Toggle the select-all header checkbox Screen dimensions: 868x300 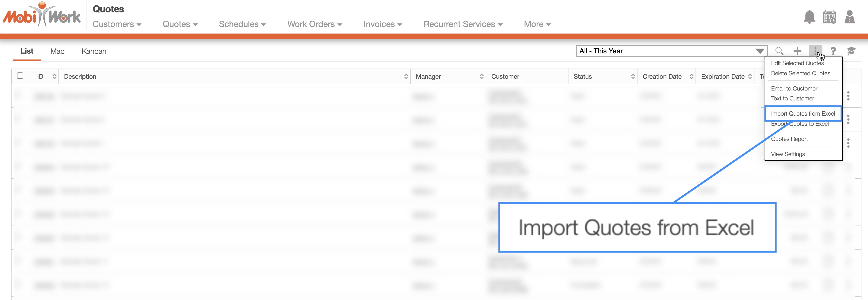click(x=20, y=76)
